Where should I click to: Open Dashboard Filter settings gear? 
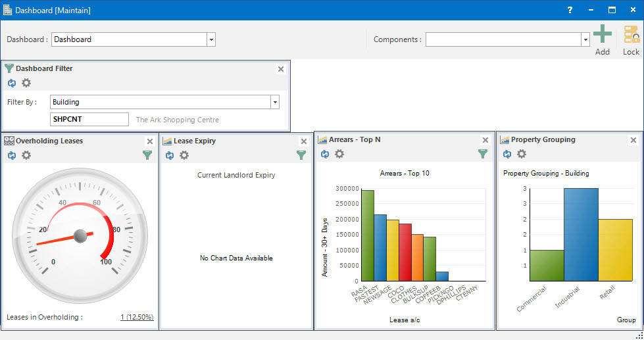pos(26,83)
